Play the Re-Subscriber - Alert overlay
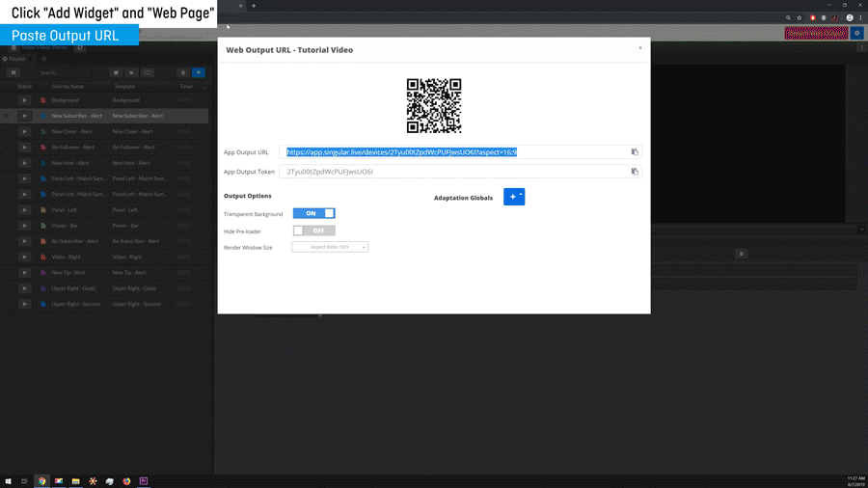Viewport: 868px width, 488px height. click(x=24, y=241)
